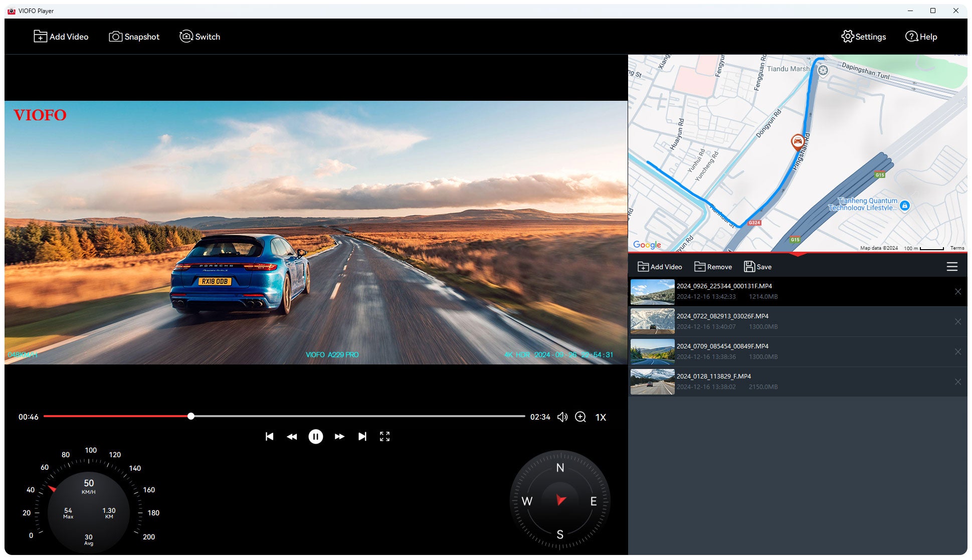Click the zoom magnifier icon

pyautogui.click(x=580, y=417)
